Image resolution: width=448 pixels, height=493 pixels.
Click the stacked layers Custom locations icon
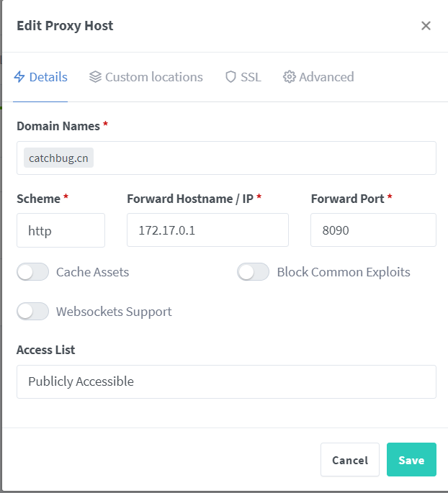click(x=95, y=77)
